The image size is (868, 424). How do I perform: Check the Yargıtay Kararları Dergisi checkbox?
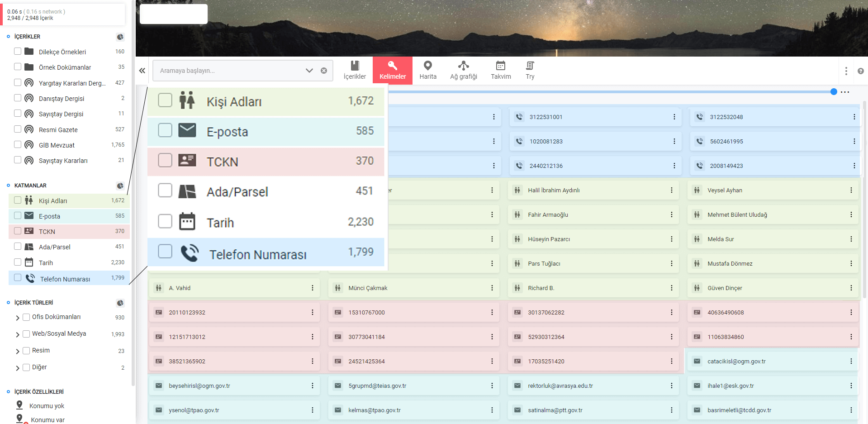click(18, 82)
